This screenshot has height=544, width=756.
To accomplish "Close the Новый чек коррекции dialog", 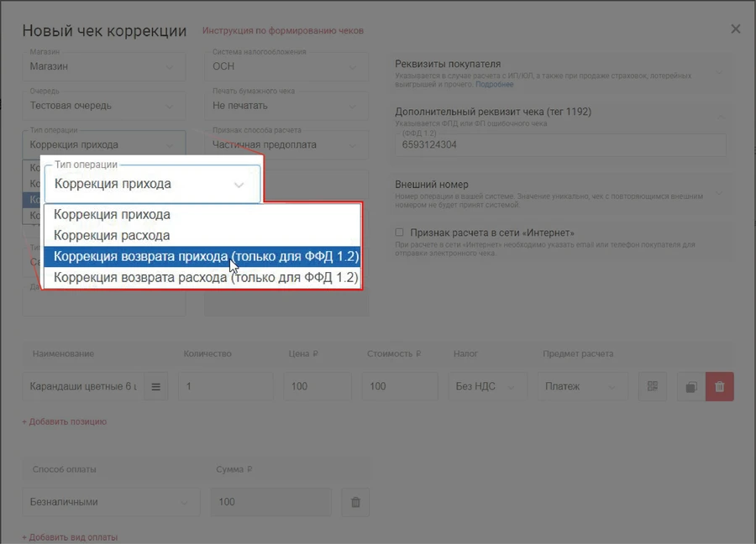I will point(736,29).
